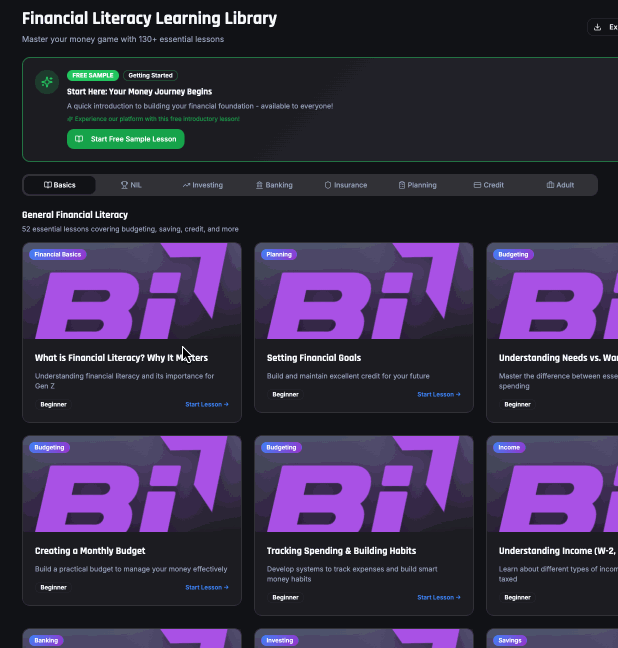Switch to the Adult tab
Viewport: 618px width, 648px height.
click(x=560, y=185)
